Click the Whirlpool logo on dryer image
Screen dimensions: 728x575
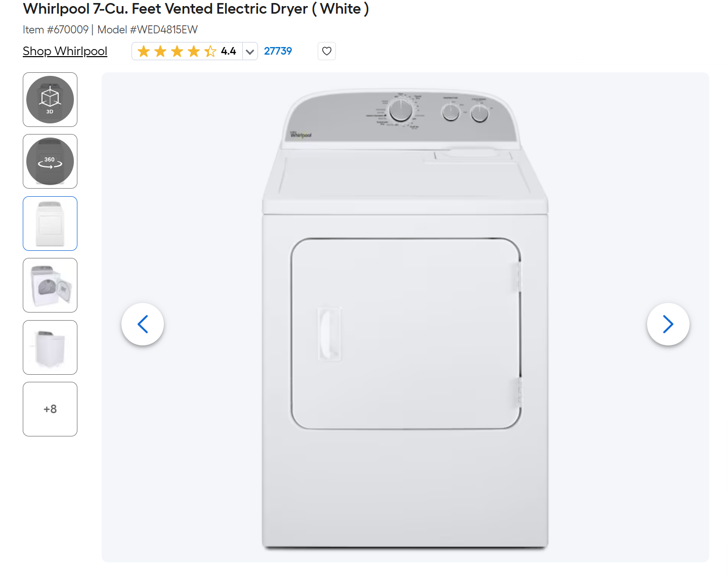(301, 135)
